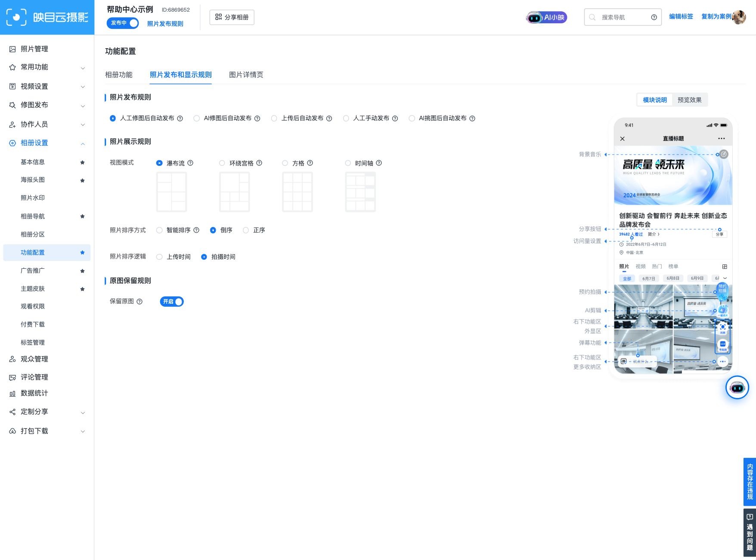Screen dimensions: 756x560
Task: Click the 照片管理 sidebar icon
Action: pyautogui.click(x=12, y=49)
